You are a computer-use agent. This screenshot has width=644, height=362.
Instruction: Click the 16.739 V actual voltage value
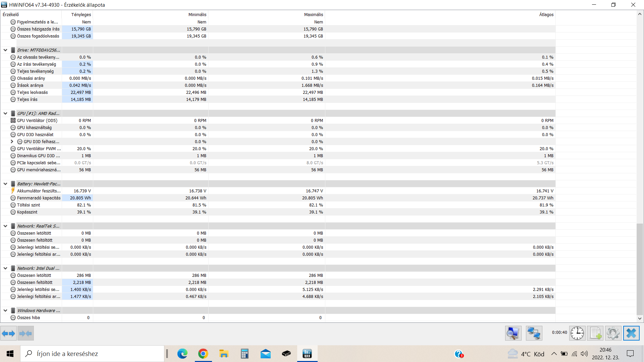(82, 191)
